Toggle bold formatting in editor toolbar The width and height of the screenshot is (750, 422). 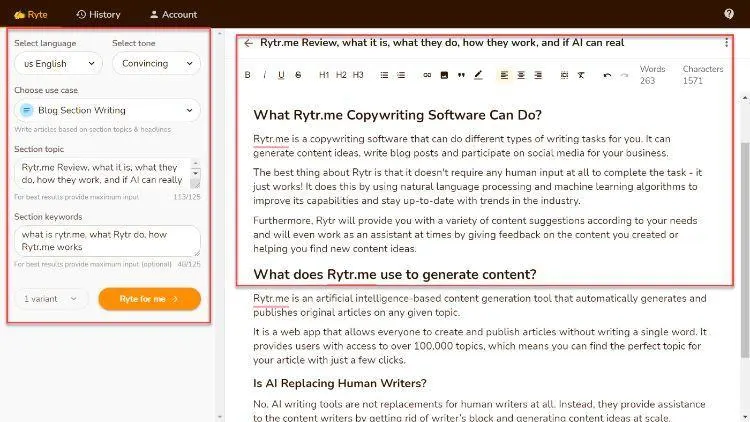point(247,75)
